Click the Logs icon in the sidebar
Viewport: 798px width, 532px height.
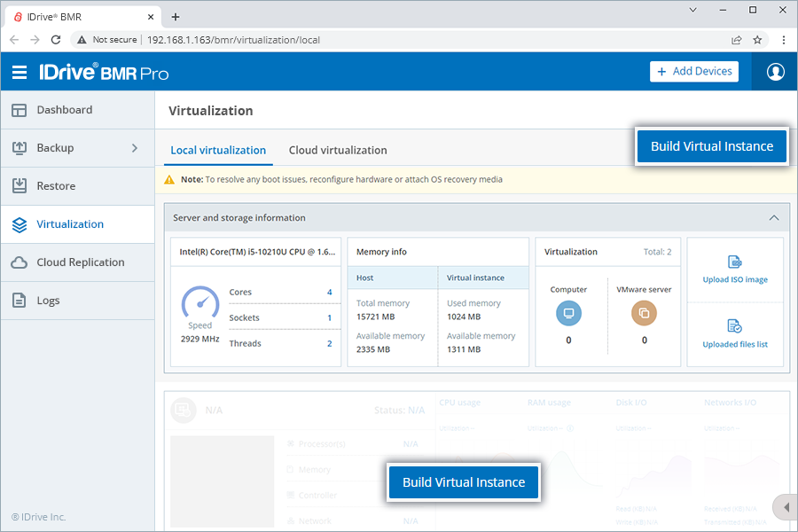coord(20,300)
